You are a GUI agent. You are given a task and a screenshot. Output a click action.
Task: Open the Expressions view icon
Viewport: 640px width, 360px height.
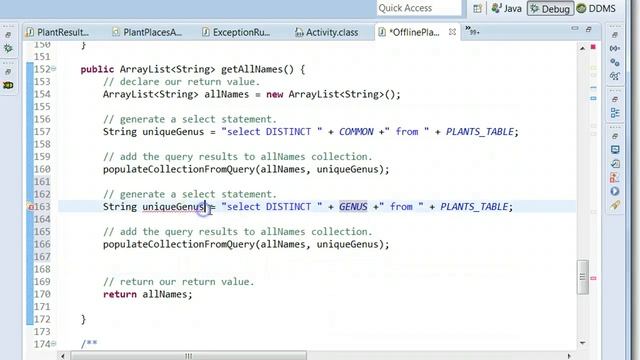[x=615, y=76]
